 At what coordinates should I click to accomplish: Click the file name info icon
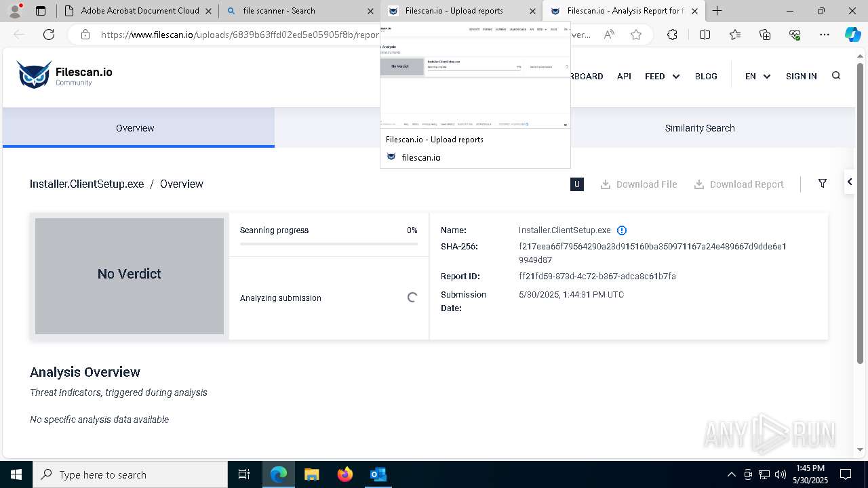(x=622, y=230)
